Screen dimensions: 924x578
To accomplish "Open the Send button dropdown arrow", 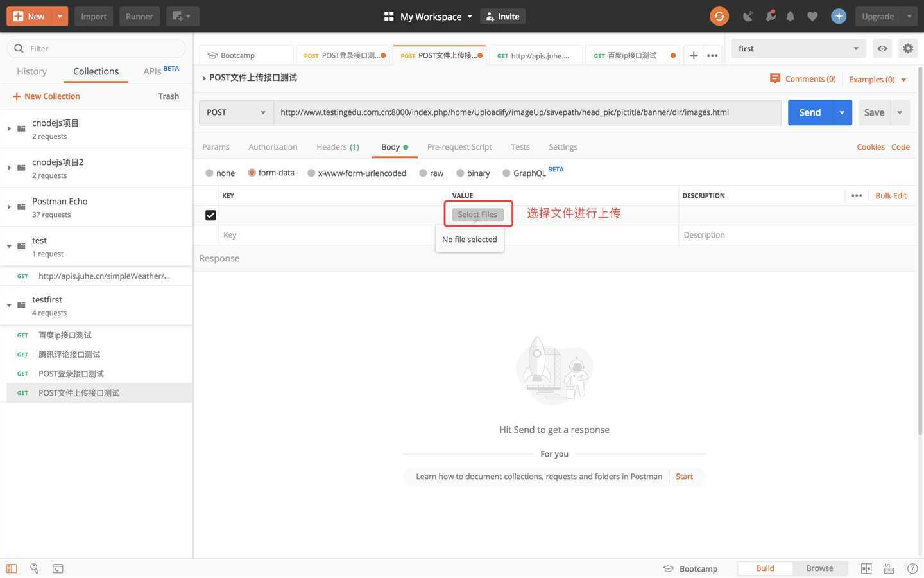I will 842,112.
